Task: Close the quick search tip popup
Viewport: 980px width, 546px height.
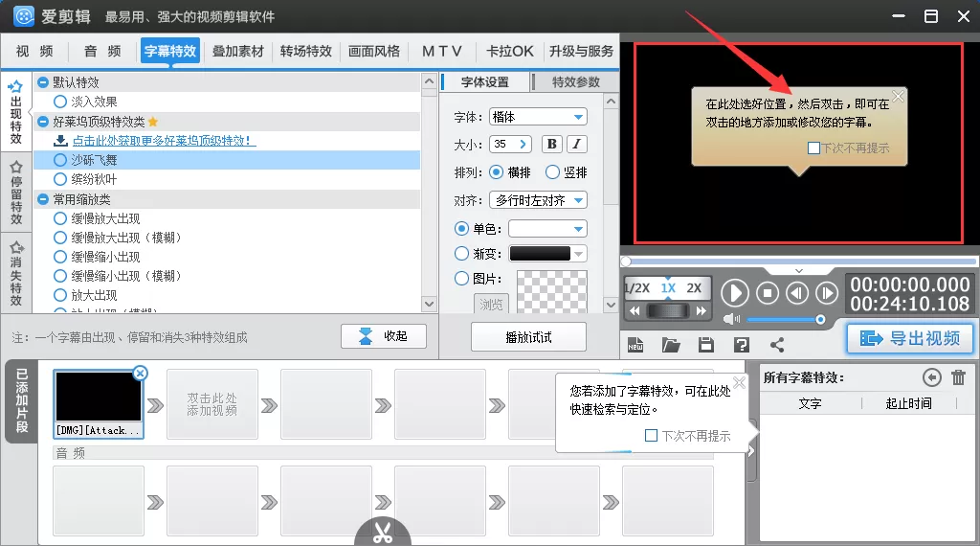Action: [740, 383]
